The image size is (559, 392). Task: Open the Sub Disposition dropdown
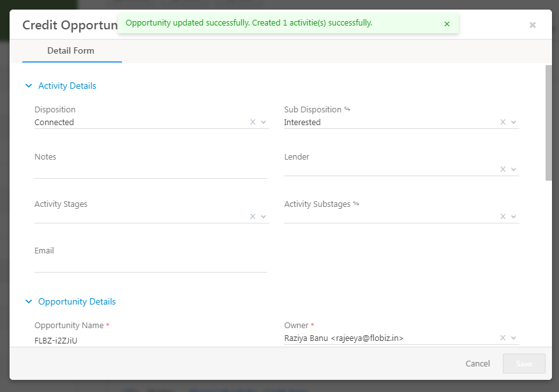click(x=514, y=122)
